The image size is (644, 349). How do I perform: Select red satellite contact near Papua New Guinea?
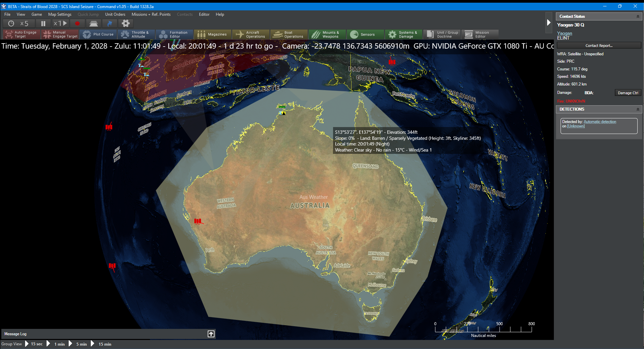point(392,62)
